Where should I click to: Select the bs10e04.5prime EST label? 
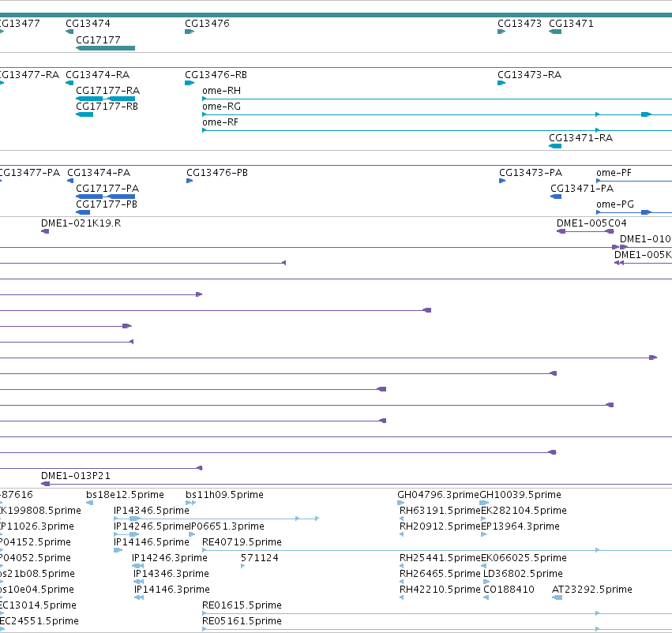(37, 590)
